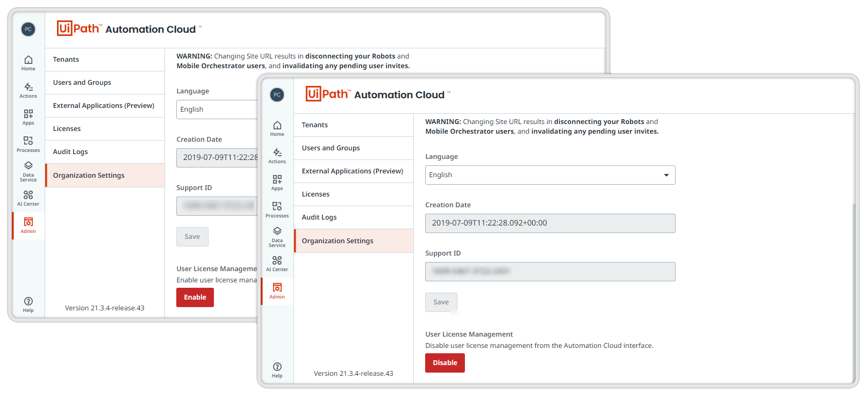Viewport: 868px width, 393px height.
Task: Open Help in the back window sidebar
Action: tap(28, 305)
